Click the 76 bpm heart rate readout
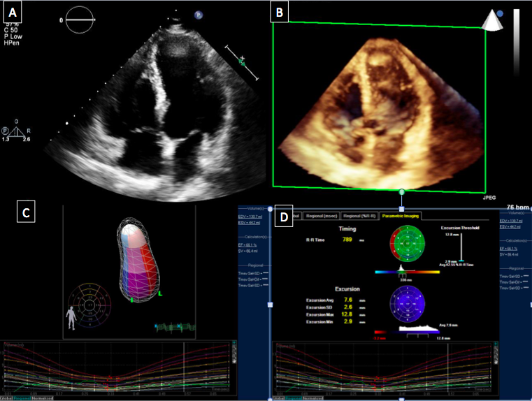 pos(518,207)
